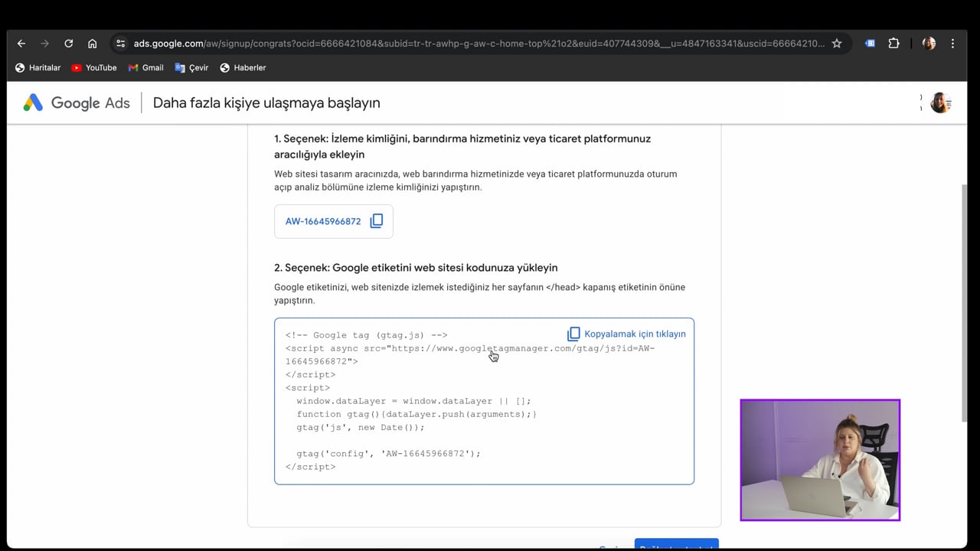This screenshot has width=980, height=551.
Task: Go back to the previous page
Action: tap(21, 44)
